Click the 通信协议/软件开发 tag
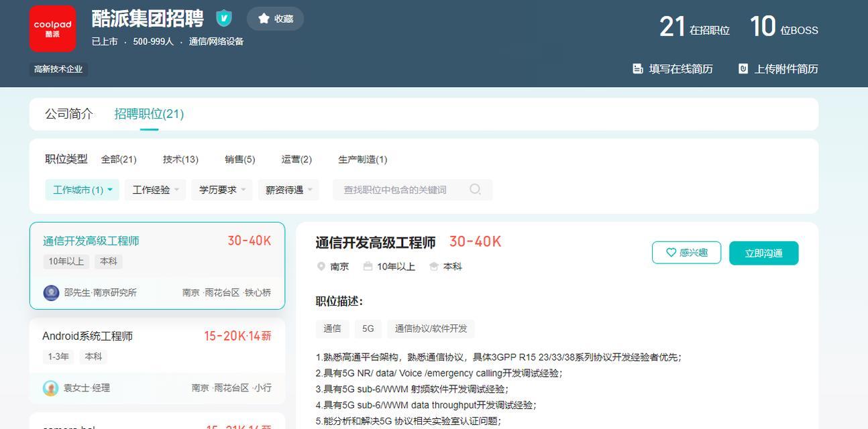This screenshot has height=429, width=868. [431, 328]
